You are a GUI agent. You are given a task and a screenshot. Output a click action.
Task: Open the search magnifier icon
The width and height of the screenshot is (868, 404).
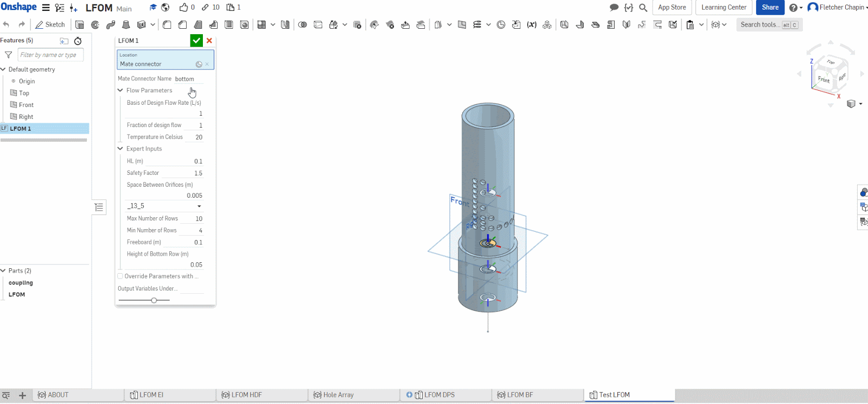coord(643,8)
